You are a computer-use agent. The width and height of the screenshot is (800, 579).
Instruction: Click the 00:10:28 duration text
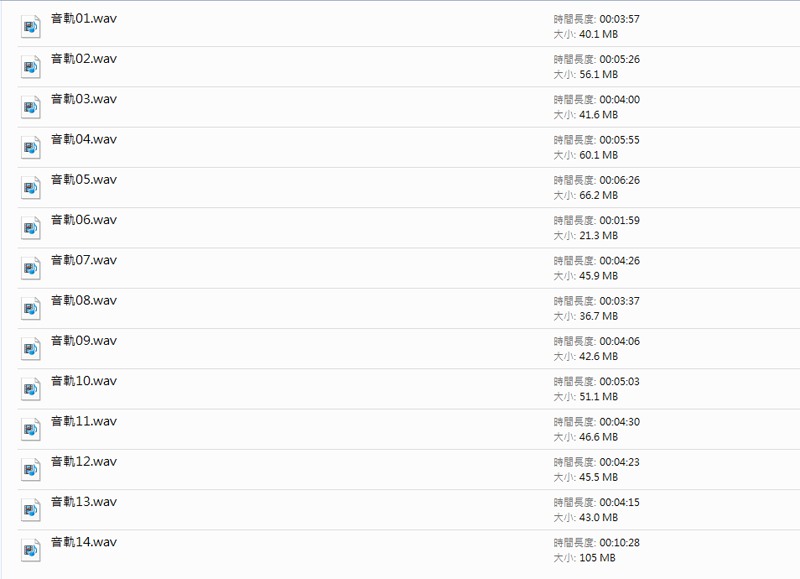point(619,542)
